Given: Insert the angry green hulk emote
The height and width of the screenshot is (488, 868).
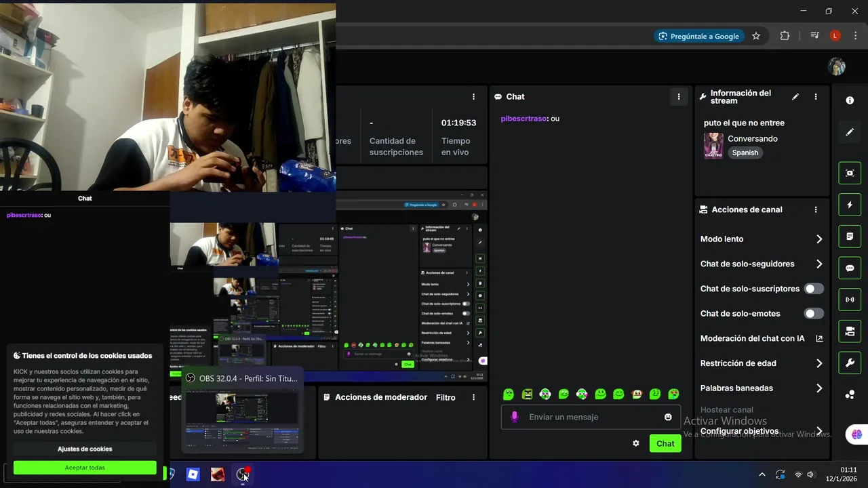Looking at the screenshot, I should [x=527, y=394].
